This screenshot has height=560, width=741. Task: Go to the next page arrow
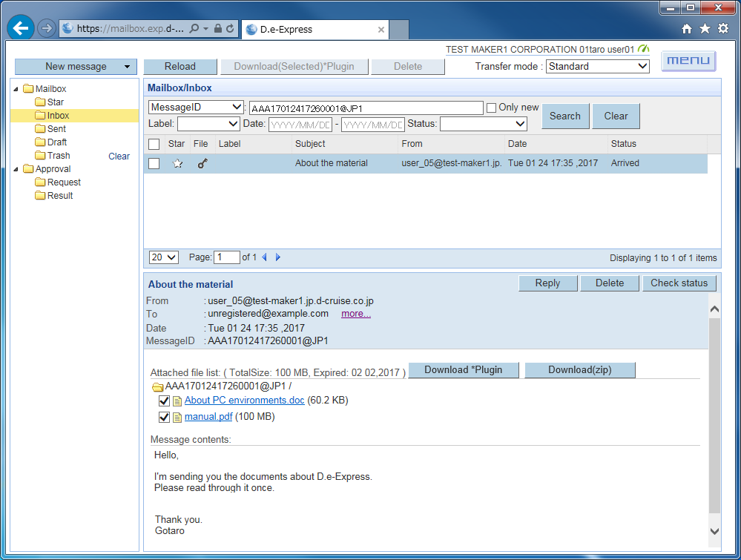[x=278, y=257]
